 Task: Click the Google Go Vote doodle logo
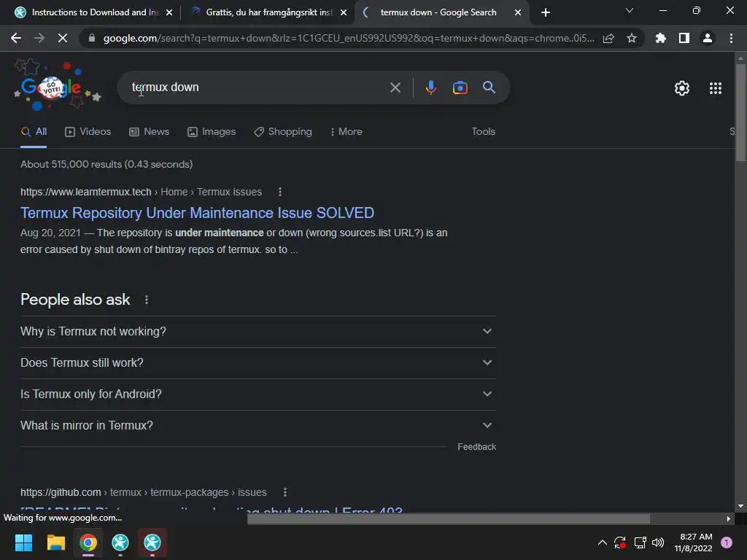click(x=57, y=86)
